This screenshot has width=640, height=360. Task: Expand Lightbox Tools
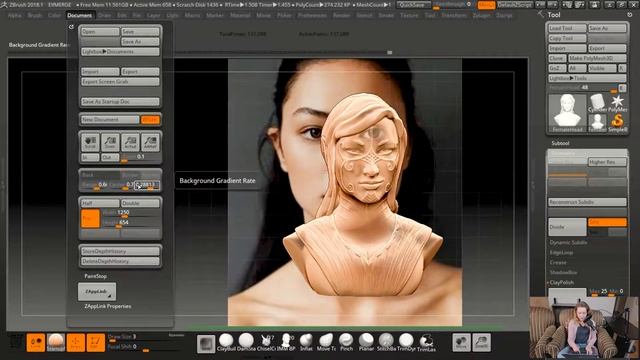(x=587, y=78)
